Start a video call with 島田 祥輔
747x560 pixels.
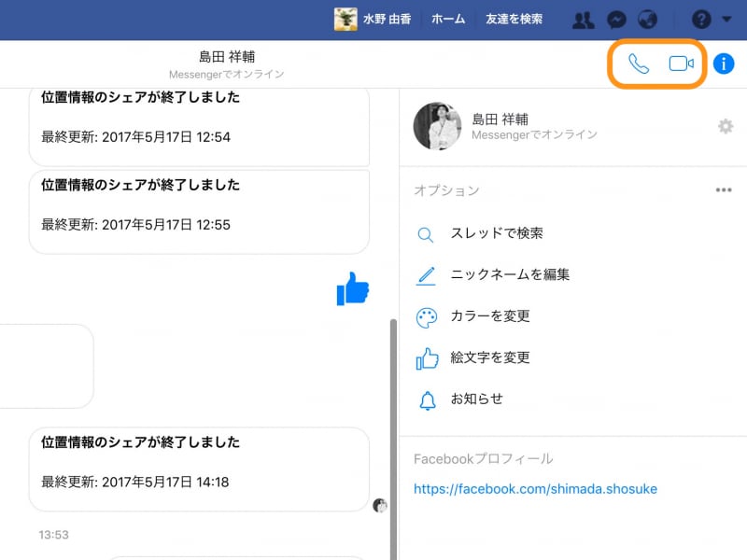pyautogui.click(x=680, y=63)
